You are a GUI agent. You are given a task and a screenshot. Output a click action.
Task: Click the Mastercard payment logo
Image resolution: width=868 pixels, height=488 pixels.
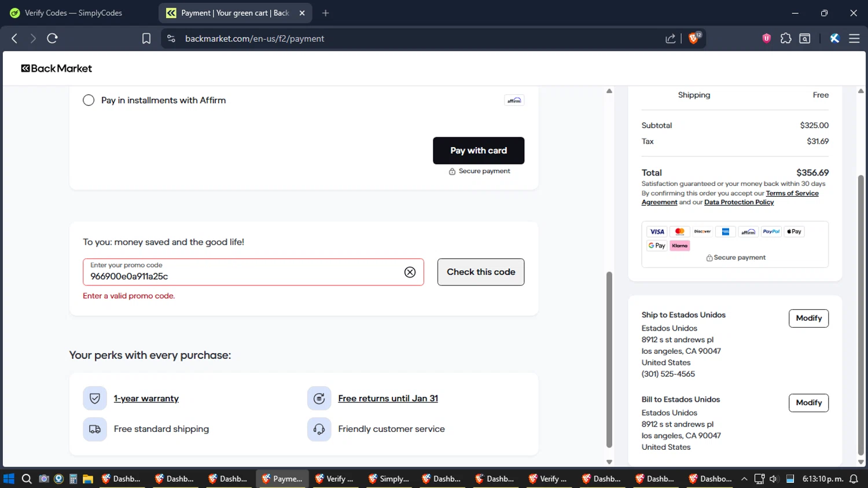pos(680,232)
